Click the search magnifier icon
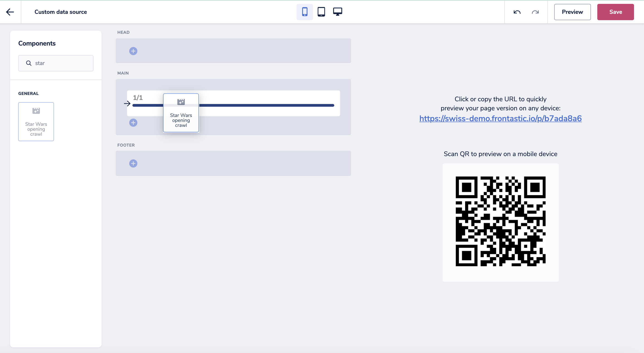This screenshot has width=644, height=353. 29,63
